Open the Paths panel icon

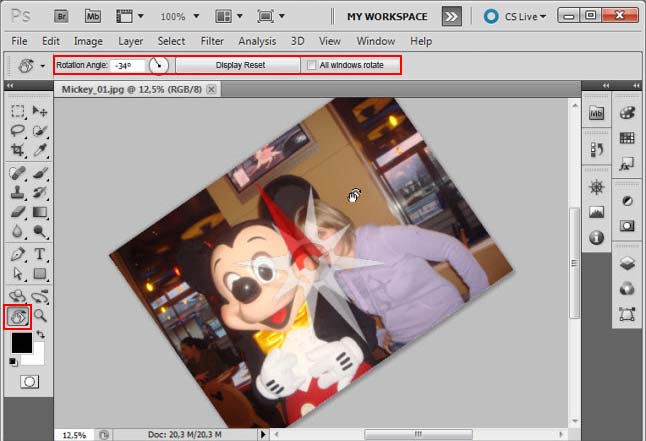627,314
